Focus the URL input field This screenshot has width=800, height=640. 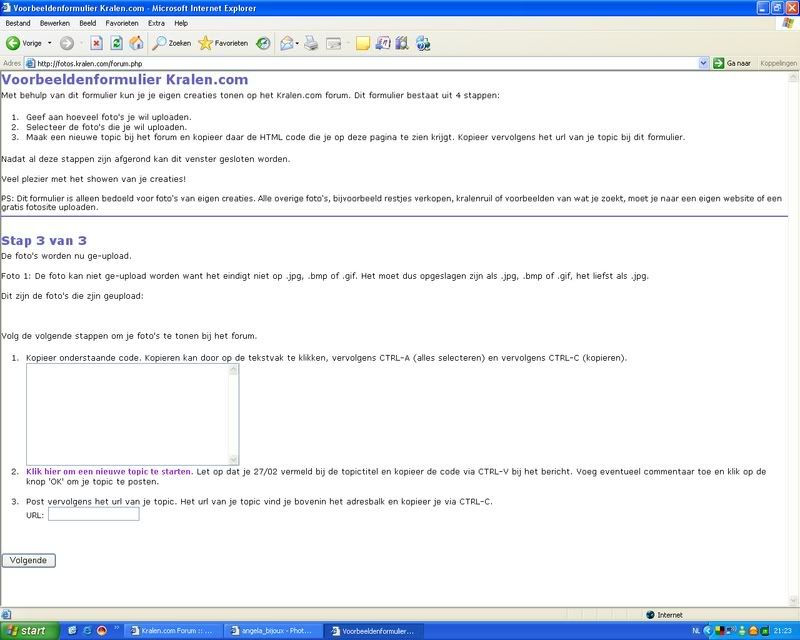93,514
